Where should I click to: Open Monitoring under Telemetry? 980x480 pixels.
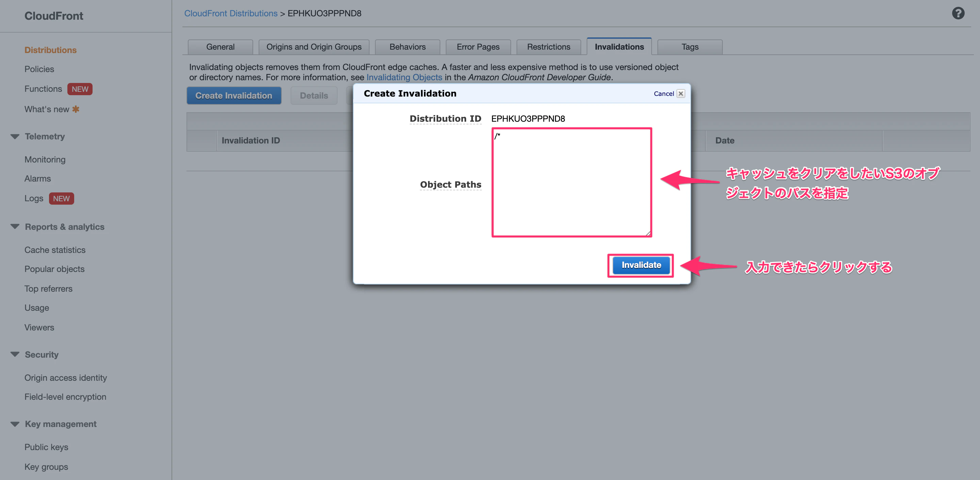click(x=45, y=159)
